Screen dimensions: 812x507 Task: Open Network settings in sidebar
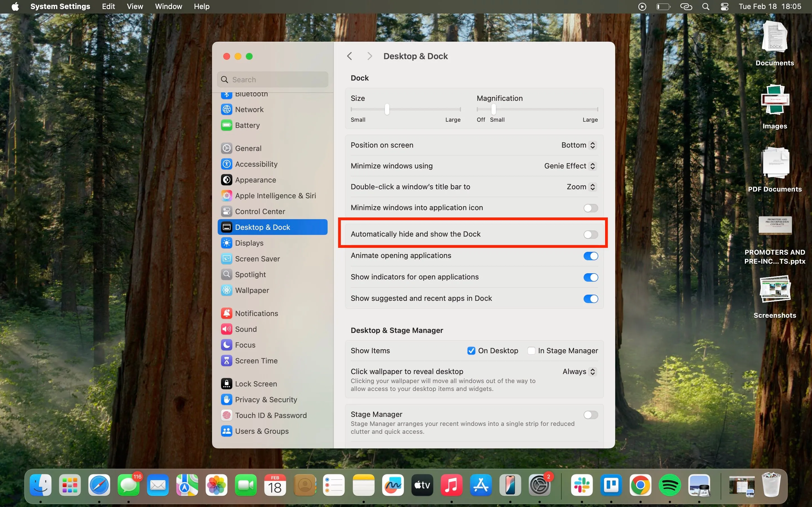249,109
